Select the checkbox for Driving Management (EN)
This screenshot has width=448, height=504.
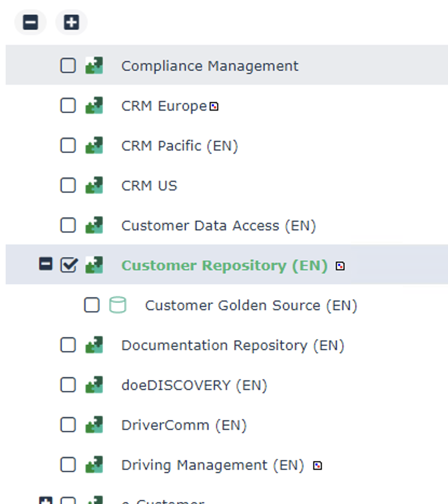pyautogui.click(x=68, y=465)
